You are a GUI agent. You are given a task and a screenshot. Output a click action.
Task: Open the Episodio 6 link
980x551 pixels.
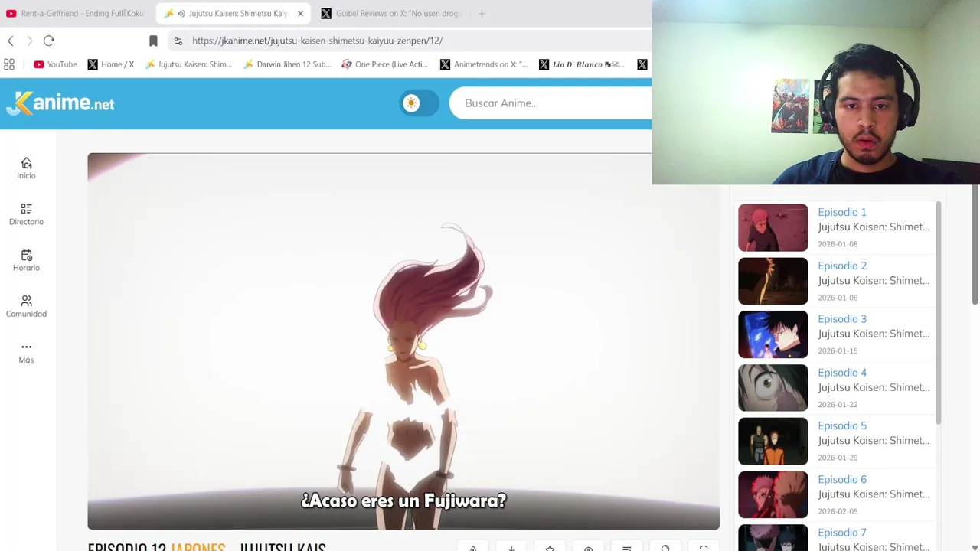(842, 479)
